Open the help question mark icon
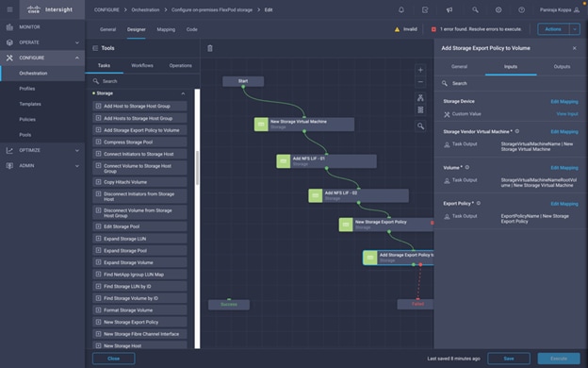 pyautogui.click(x=522, y=9)
